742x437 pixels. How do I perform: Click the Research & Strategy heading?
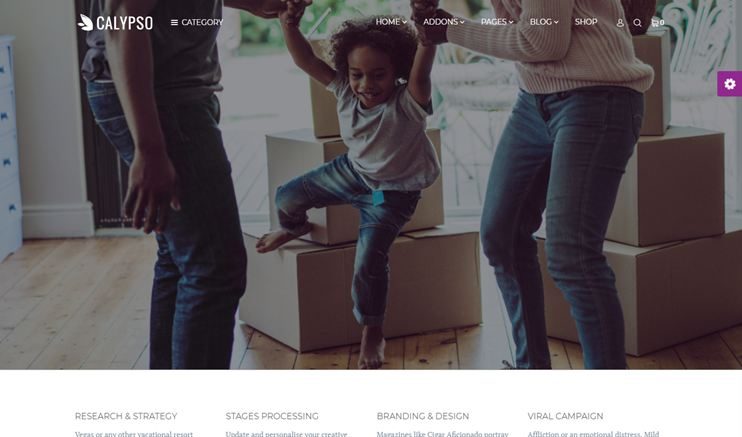click(126, 416)
